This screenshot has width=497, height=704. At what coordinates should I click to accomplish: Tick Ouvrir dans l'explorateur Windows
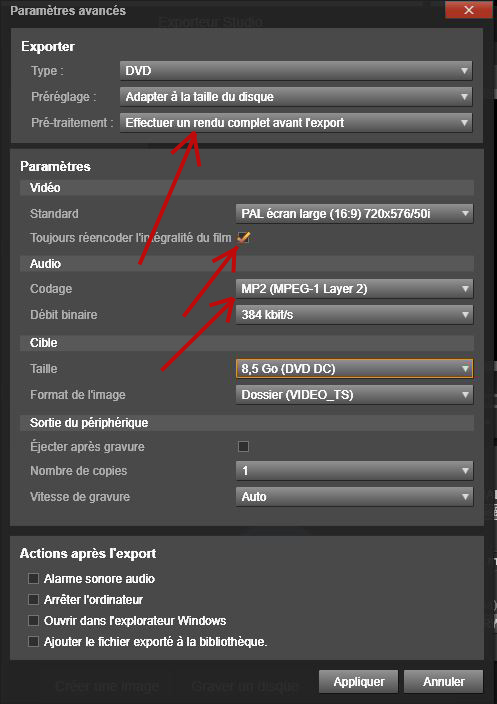(x=33, y=620)
